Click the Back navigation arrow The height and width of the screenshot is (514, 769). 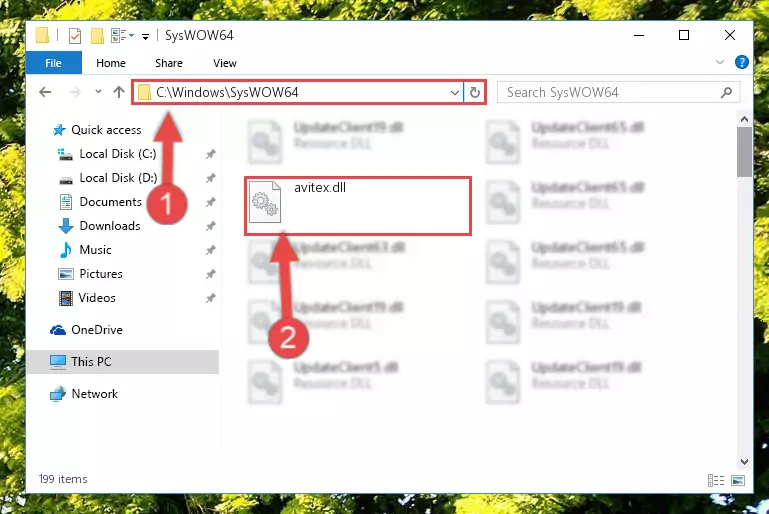coord(45,92)
